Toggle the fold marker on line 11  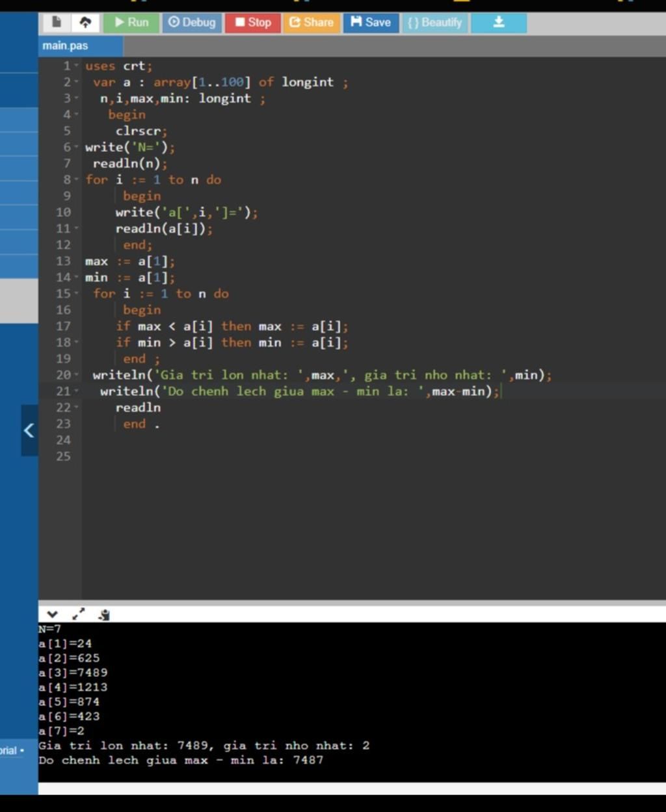click(x=77, y=229)
